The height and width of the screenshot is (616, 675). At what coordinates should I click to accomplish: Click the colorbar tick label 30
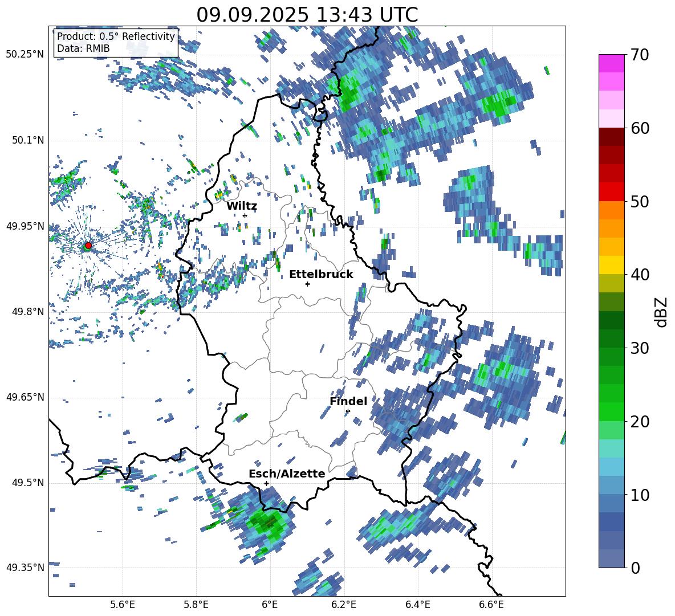coord(640,348)
